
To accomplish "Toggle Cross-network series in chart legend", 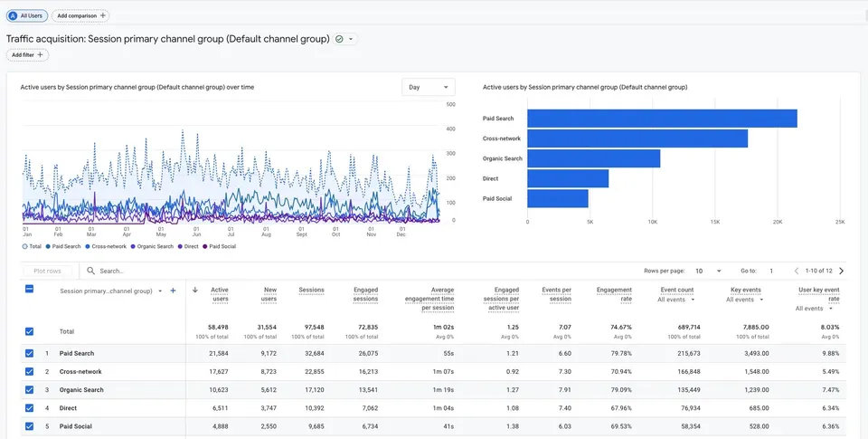I will tap(106, 247).
